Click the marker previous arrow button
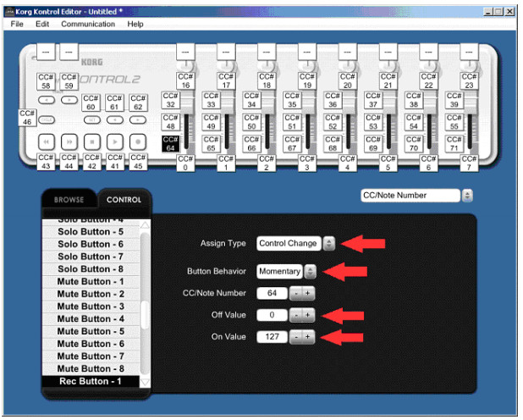 [115, 119]
